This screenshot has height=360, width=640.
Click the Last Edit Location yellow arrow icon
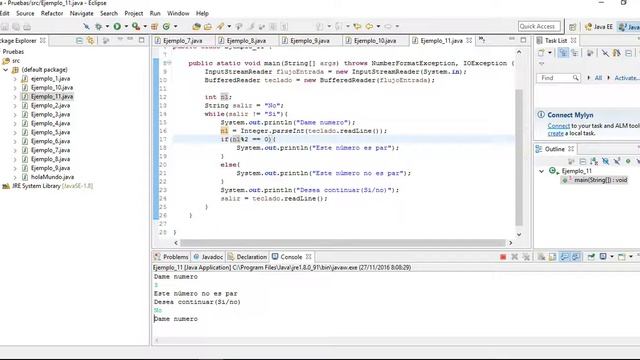click(x=357, y=27)
